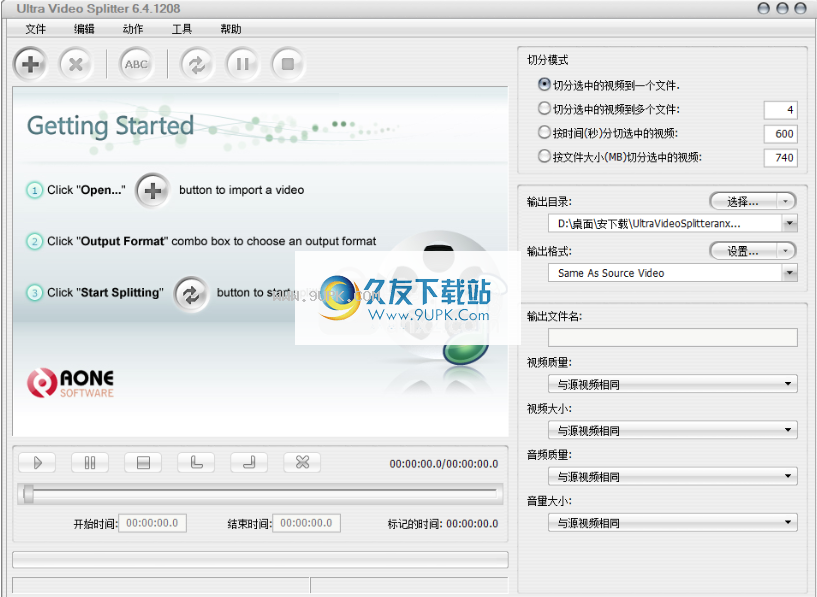Click the Start Splitting icon in Getting Started
817x597 pixels.
[x=191, y=294]
